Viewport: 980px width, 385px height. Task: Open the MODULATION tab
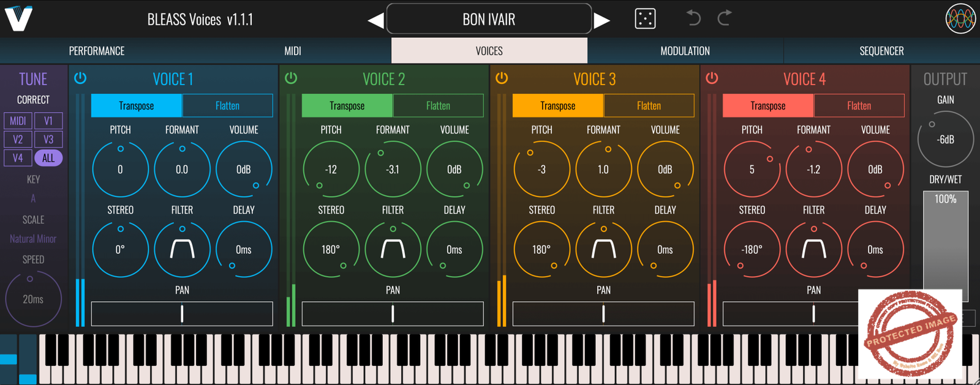point(685,51)
